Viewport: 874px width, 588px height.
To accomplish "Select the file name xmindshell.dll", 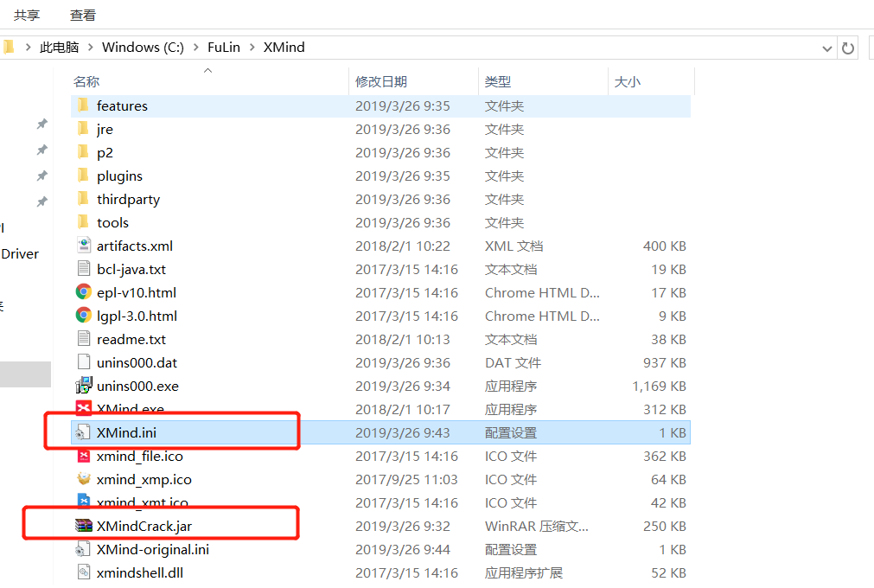I will (x=140, y=573).
